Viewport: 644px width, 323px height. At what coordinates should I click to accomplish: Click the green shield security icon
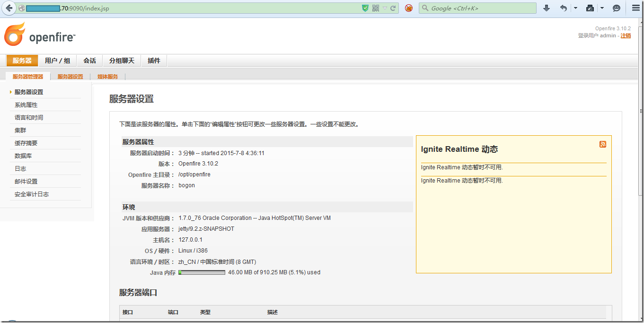pos(365,8)
